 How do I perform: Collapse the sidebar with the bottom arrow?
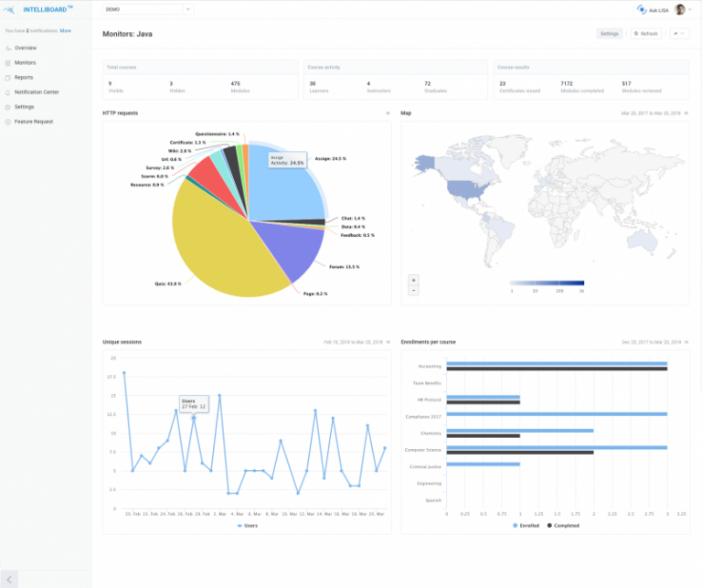tap(9, 579)
